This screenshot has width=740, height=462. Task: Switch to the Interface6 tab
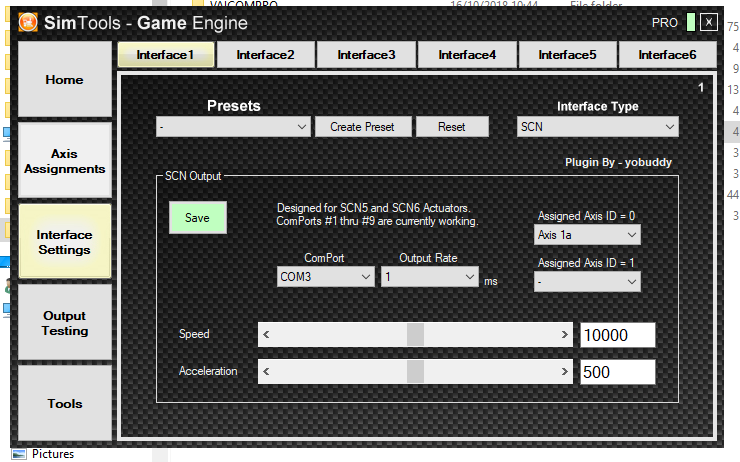coord(667,55)
